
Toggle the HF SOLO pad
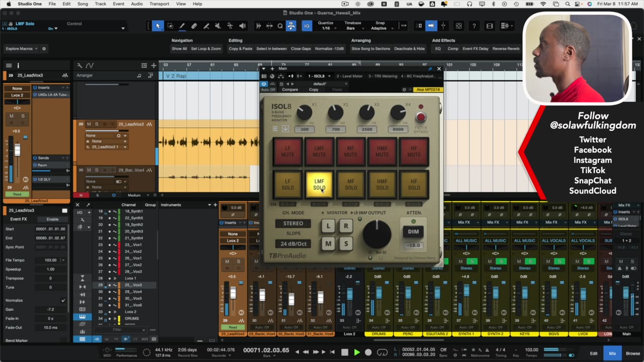click(x=414, y=185)
